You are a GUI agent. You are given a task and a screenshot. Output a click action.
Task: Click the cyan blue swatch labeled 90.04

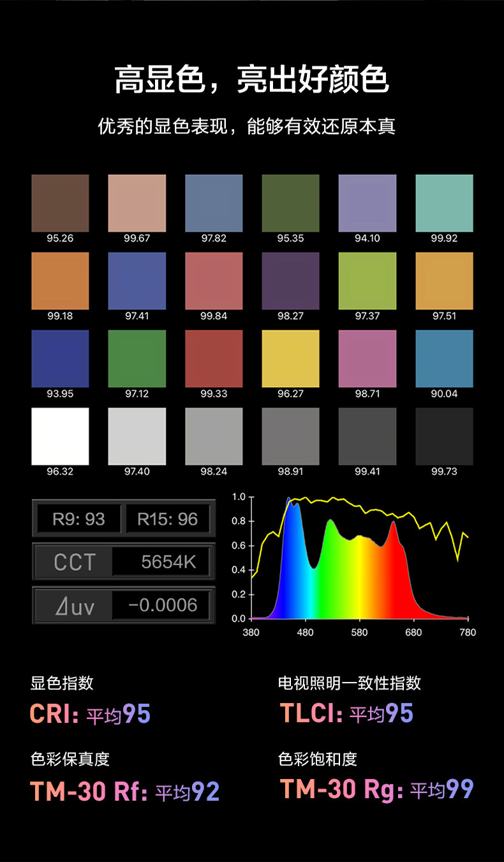444,359
